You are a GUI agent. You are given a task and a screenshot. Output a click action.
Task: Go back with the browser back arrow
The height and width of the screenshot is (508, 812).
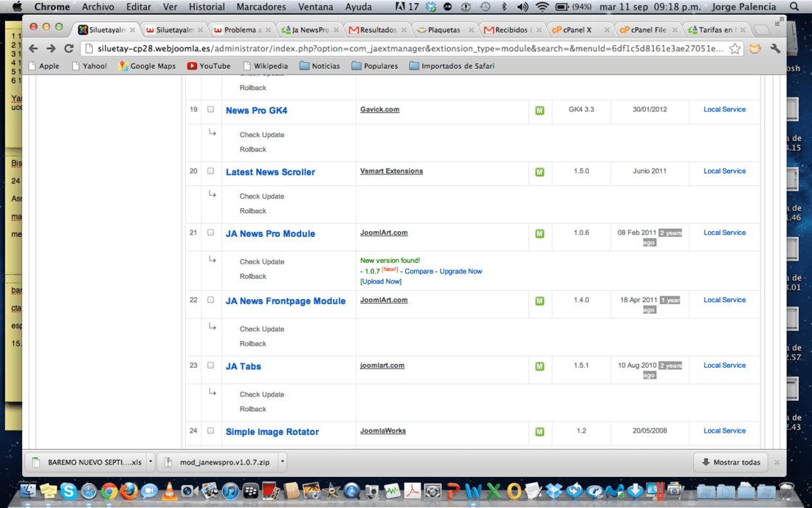click(34, 49)
